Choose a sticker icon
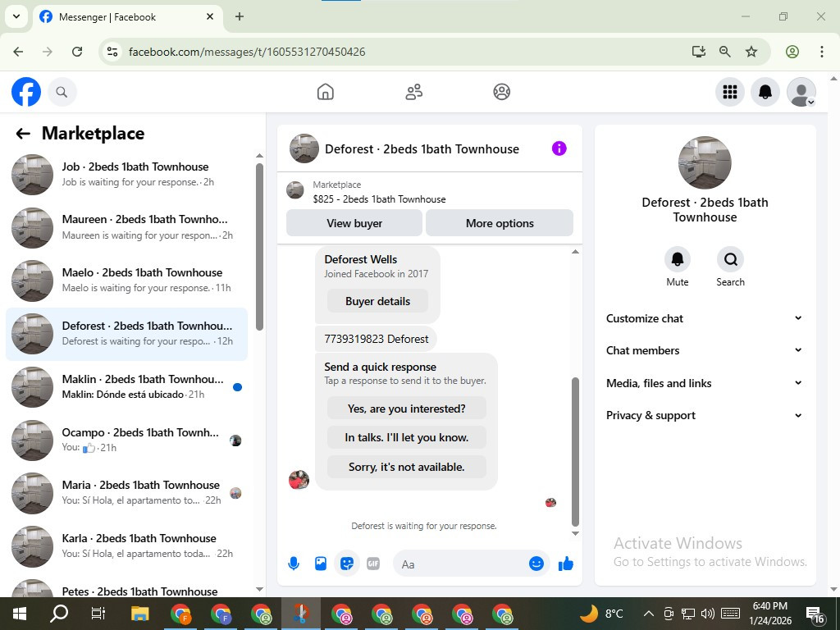This screenshot has width=840, height=630. point(347,564)
